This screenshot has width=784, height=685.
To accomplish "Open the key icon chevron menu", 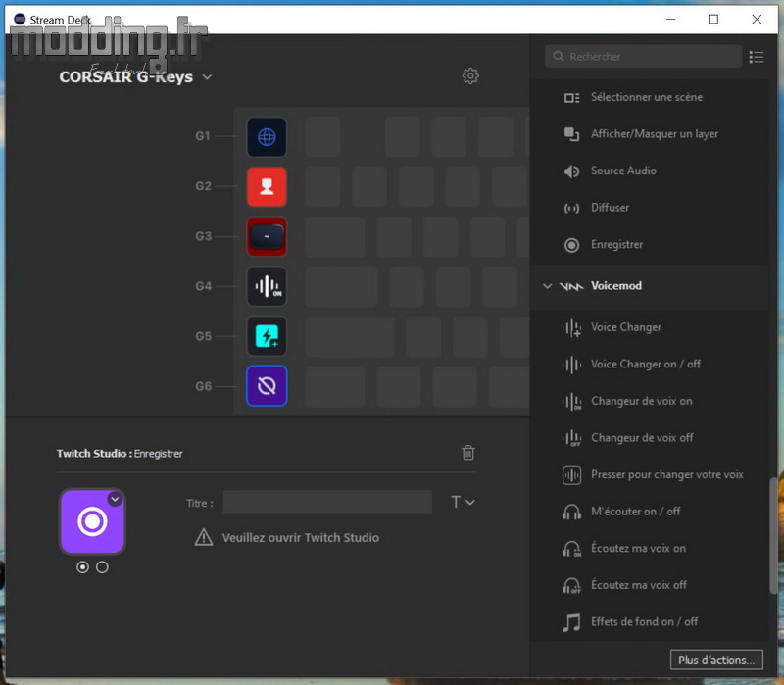I will pos(115,499).
